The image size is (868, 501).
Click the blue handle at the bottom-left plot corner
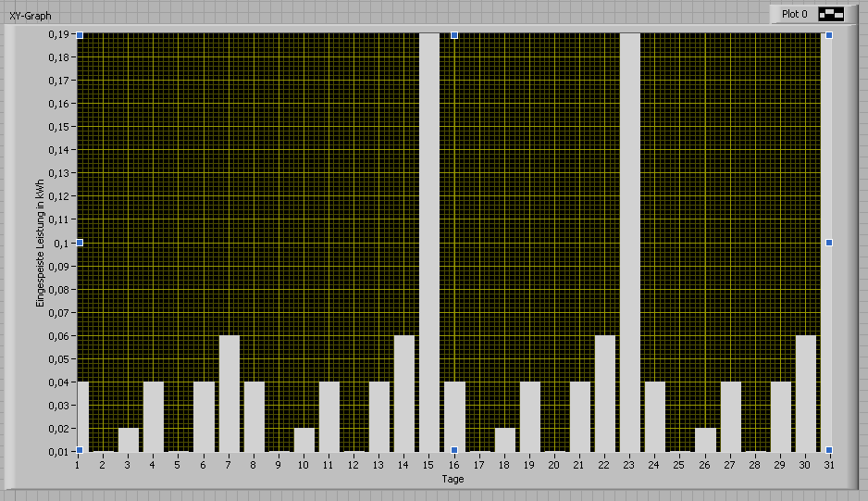(x=80, y=450)
